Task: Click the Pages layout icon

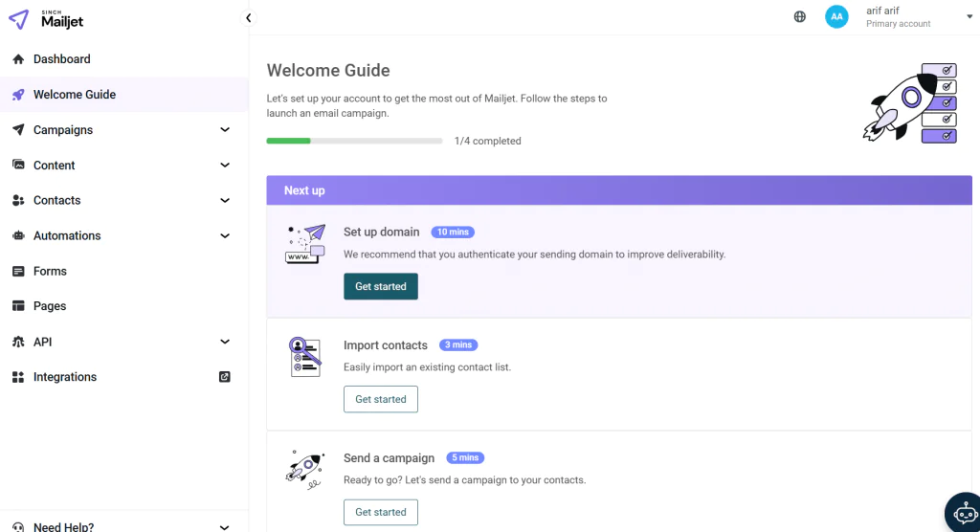Action: 18,305
